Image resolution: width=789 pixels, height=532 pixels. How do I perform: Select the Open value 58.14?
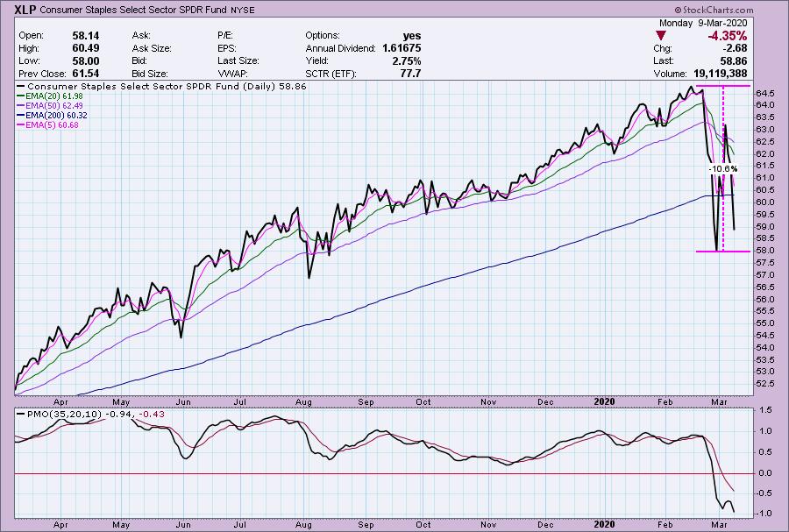(86, 36)
